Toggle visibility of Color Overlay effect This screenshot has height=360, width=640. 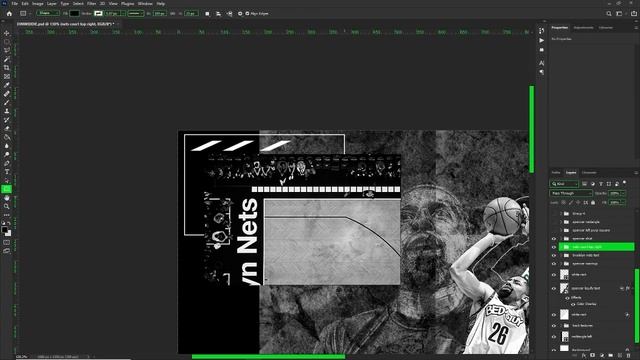573,304
